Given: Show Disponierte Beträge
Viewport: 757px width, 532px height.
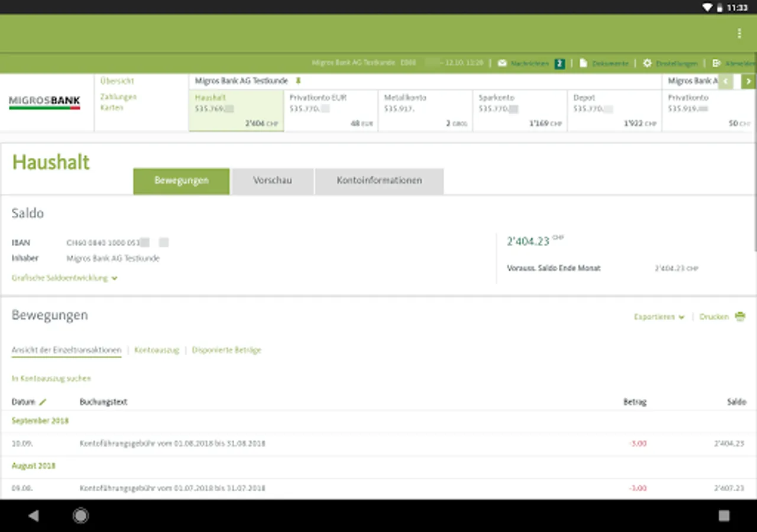Looking at the screenshot, I should click(x=227, y=350).
